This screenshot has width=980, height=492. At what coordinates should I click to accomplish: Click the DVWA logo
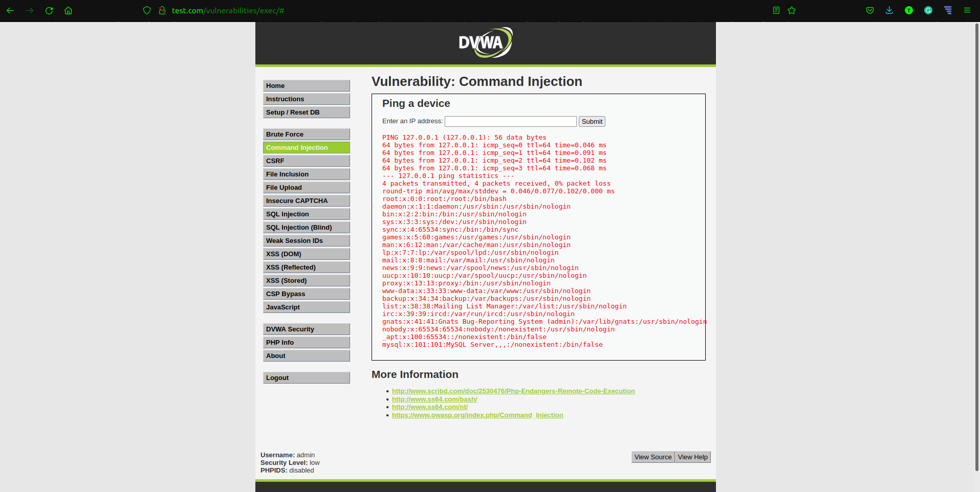486,42
